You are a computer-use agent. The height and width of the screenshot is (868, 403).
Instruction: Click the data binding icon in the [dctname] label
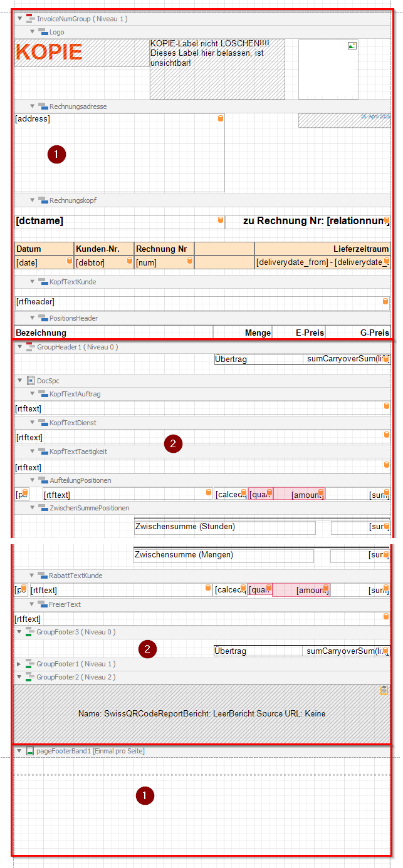click(x=220, y=220)
